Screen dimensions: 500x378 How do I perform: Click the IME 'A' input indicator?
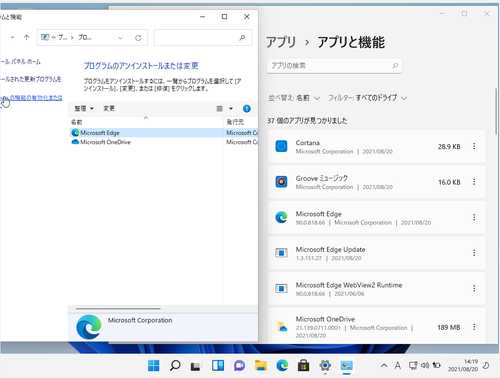398,366
